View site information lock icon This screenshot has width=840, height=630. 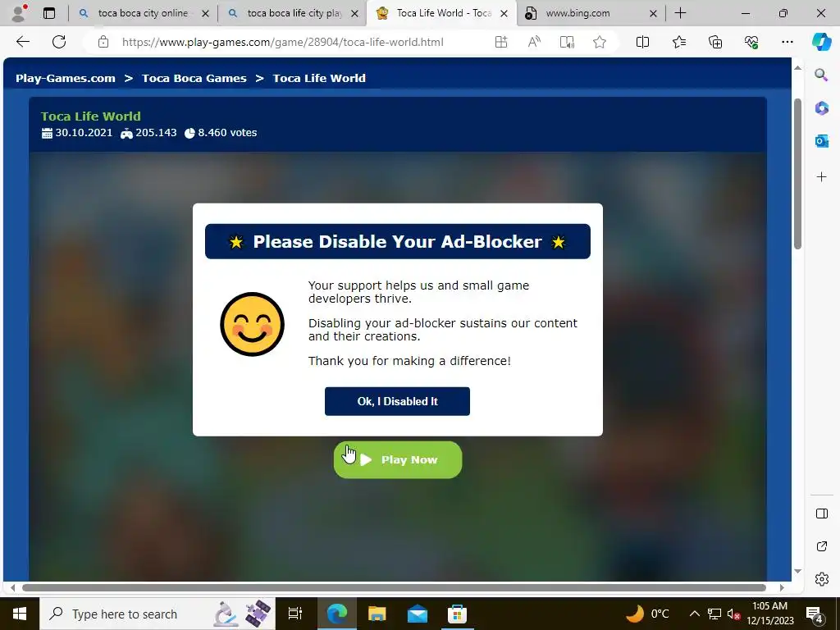click(x=103, y=42)
